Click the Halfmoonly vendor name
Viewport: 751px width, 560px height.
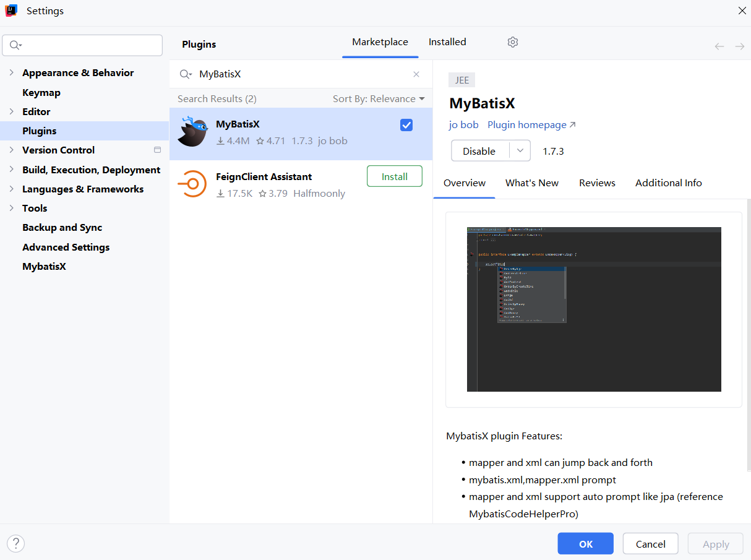(x=319, y=194)
